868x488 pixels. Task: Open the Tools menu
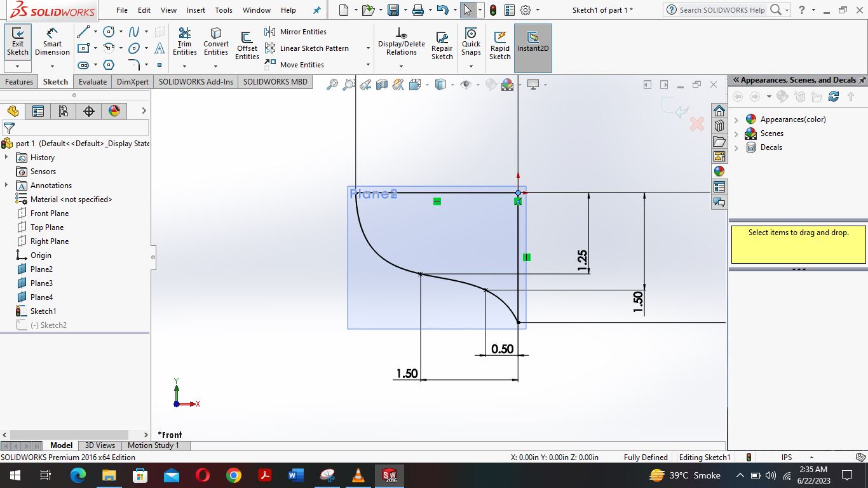click(x=224, y=10)
